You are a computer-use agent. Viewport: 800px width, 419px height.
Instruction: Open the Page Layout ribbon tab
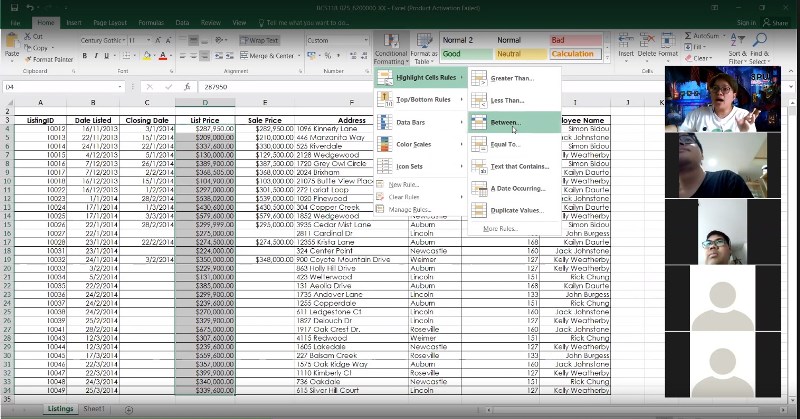tap(109, 22)
